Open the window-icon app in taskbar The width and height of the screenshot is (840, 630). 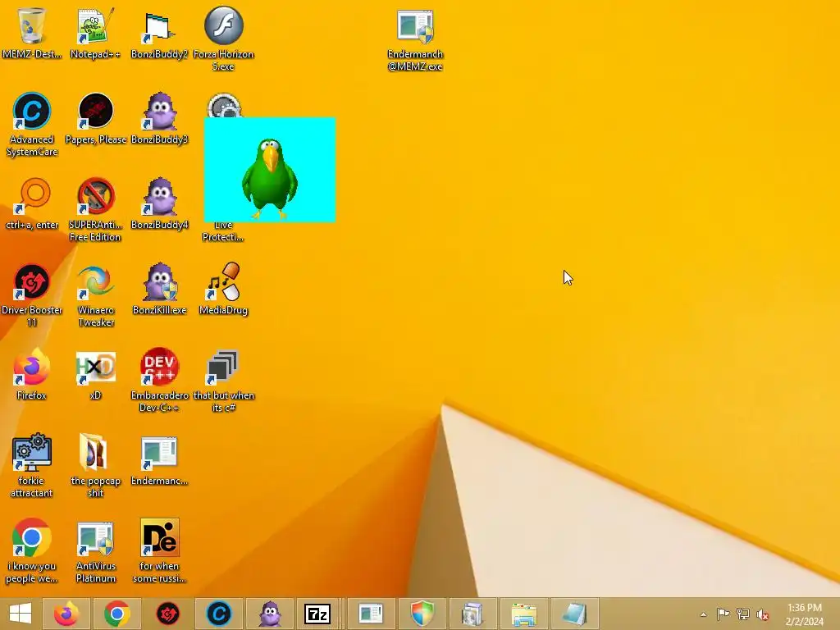(x=371, y=614)
